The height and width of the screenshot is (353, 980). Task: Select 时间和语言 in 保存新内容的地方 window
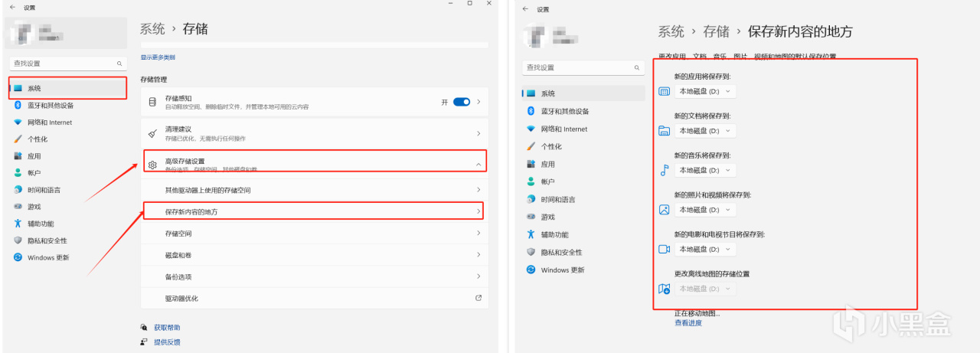[584, 199]
